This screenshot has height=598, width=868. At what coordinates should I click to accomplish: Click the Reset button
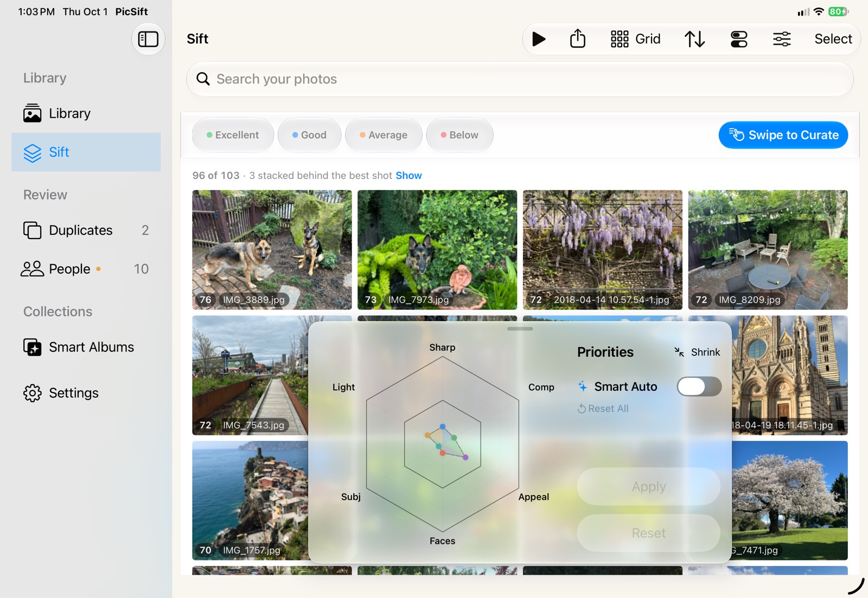click(649, 533)
